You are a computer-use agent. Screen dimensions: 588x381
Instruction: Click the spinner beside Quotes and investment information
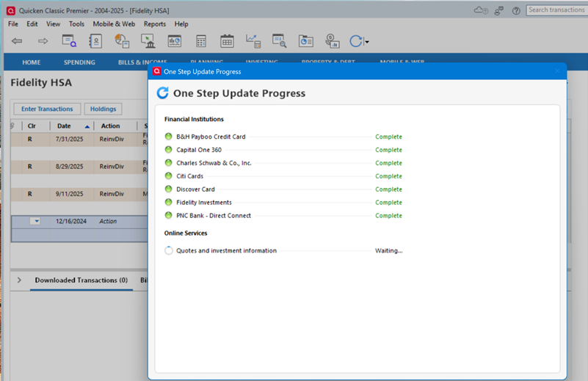click(x=169, y=250)
